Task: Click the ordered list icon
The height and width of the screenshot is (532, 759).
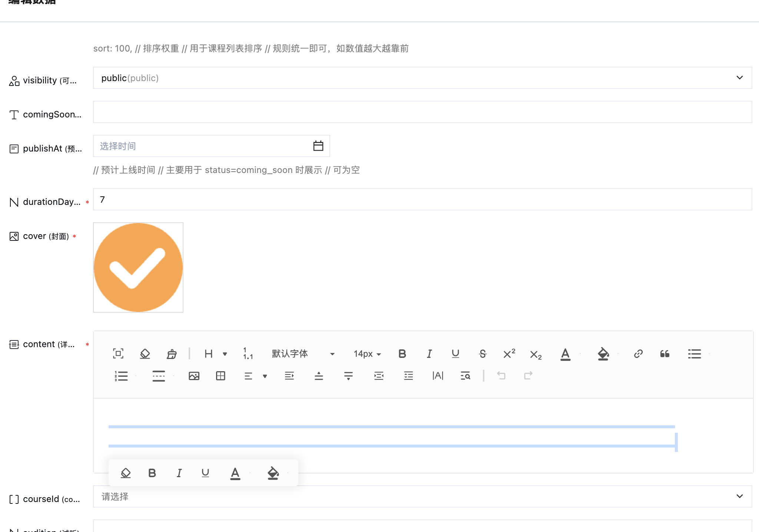Action: 121,376
